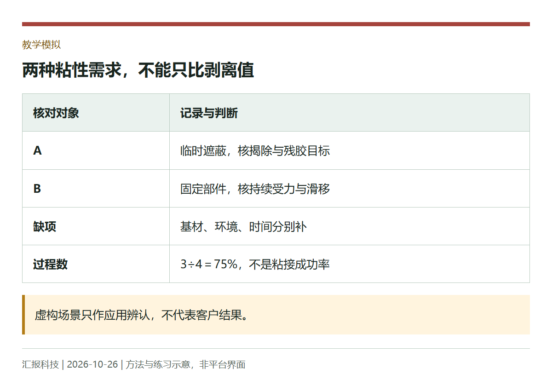
Task: Click the cell '固定部件，核持续受力与滑移'
Action: click(350, 188)
